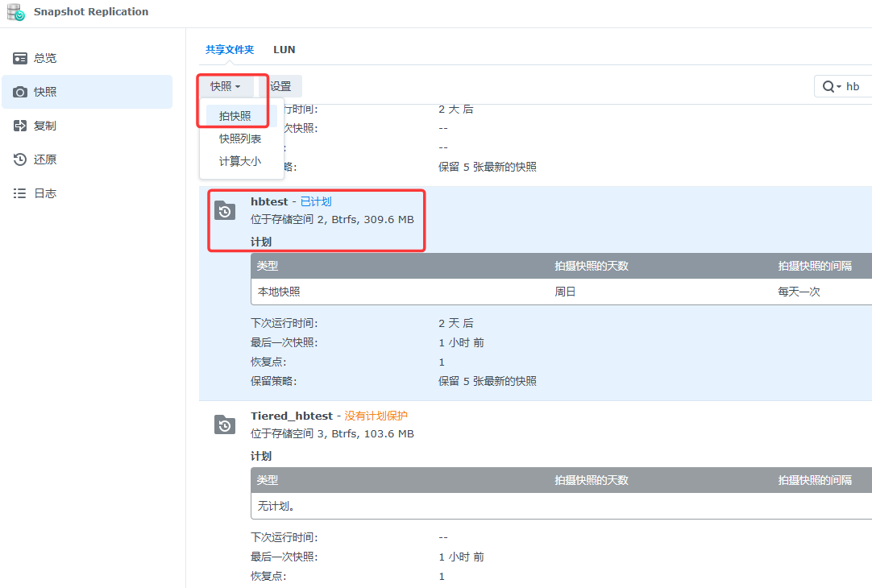Click the 还原 restore icon in sidebar
The height and width of the screenshot is (588, 872).
click(x=20, y=160)
